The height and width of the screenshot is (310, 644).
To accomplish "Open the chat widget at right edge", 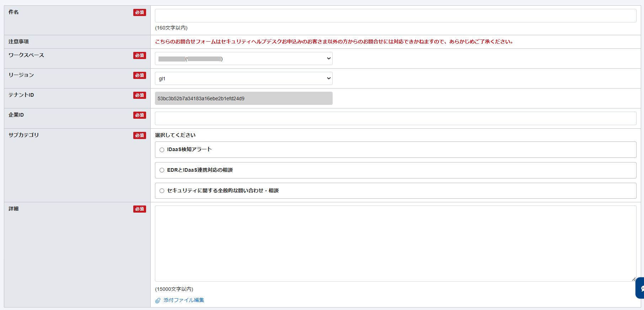I will pyautogui.click(x=640, y=288).
